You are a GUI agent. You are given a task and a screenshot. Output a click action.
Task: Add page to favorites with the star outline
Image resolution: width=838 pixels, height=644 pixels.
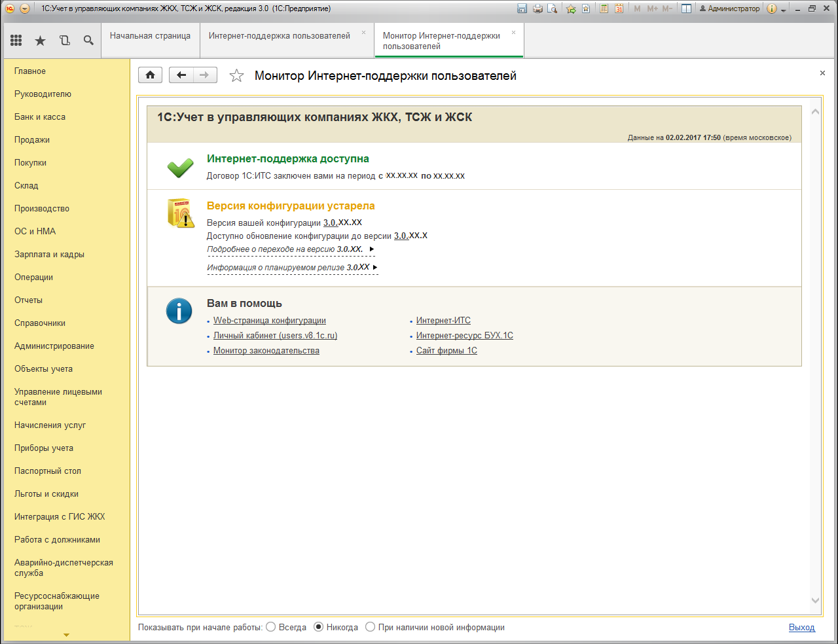point(236,76)
